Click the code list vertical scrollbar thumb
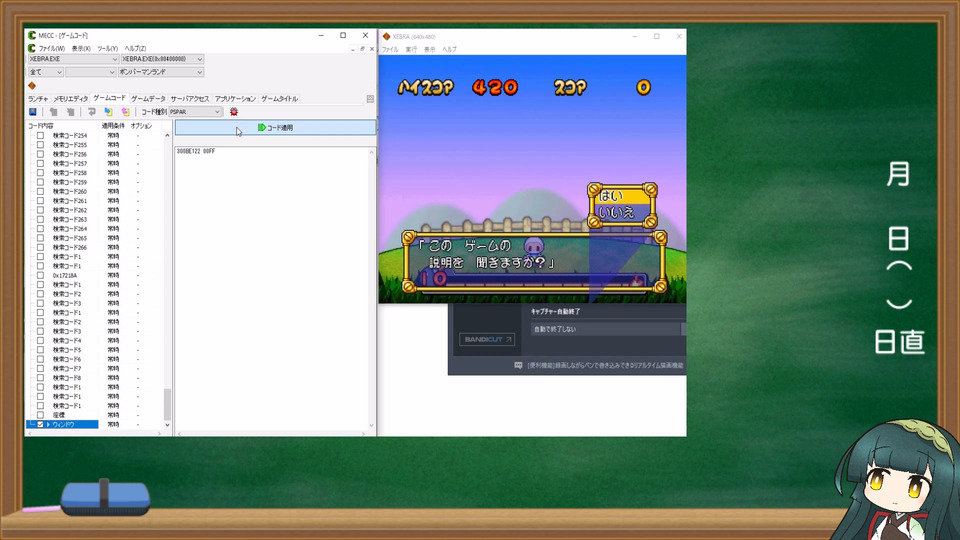The height and width of the screenshot is (540, 960). 167,404
